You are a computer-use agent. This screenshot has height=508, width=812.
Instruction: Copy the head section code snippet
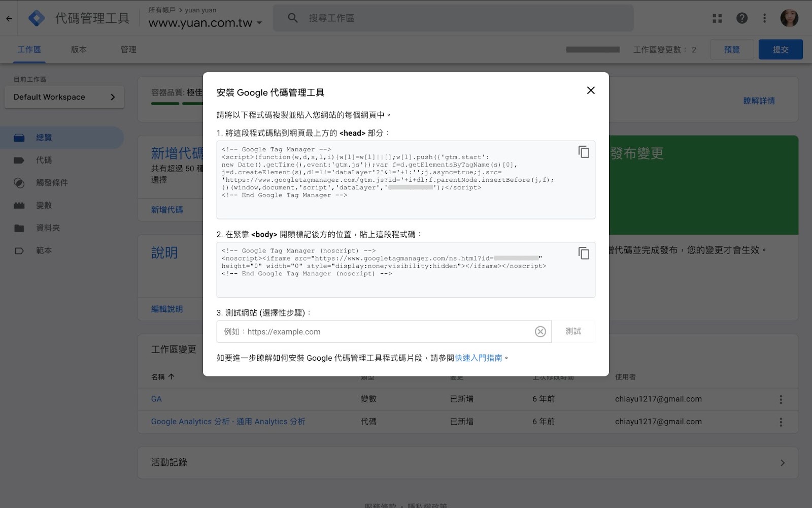point(584,152)
